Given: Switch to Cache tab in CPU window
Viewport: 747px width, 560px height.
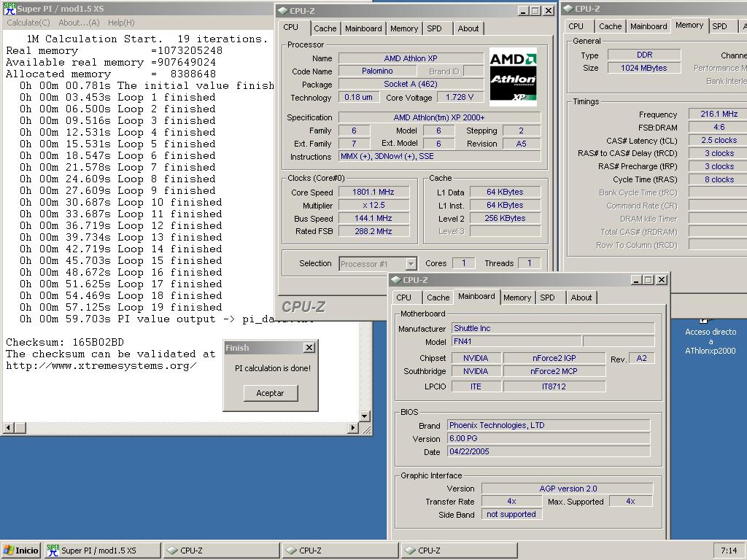Looking at the screenshot, I should 325,28.
